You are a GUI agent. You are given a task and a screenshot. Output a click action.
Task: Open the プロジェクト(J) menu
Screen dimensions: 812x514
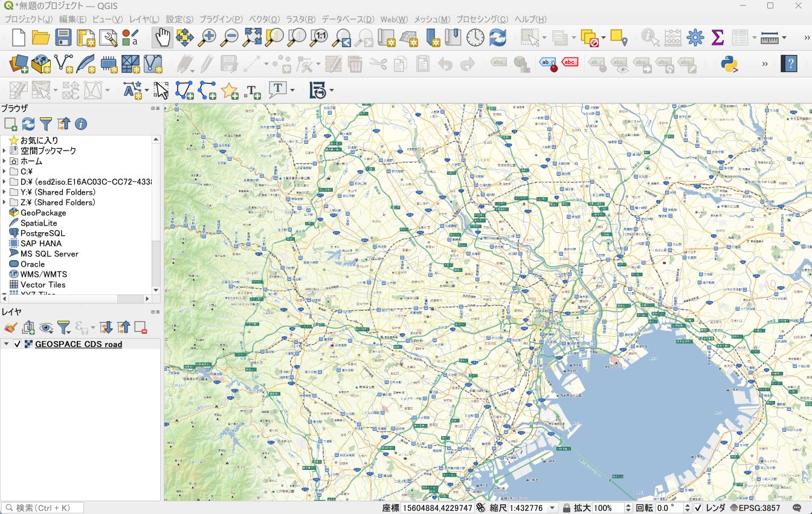28,19
